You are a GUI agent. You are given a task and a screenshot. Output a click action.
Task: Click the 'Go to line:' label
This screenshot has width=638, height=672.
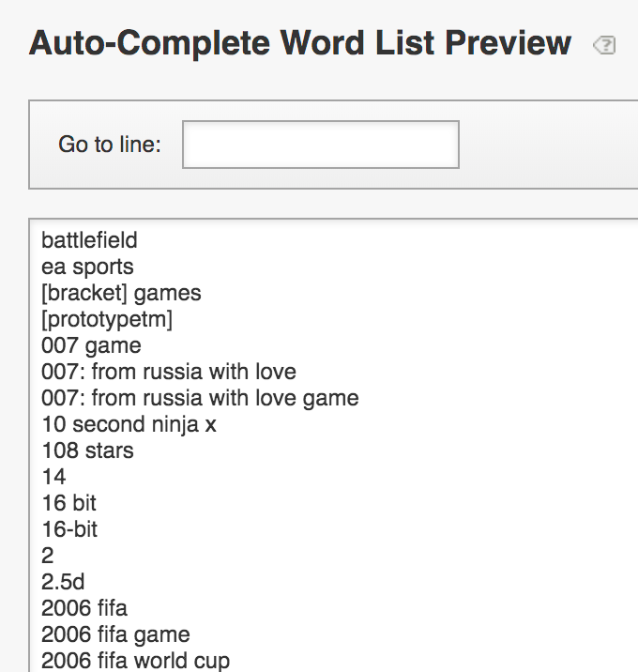(x=110, y=145)
